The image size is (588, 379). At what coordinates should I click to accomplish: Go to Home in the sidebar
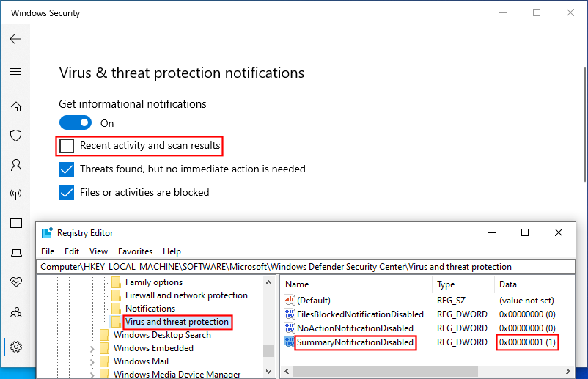15,107
